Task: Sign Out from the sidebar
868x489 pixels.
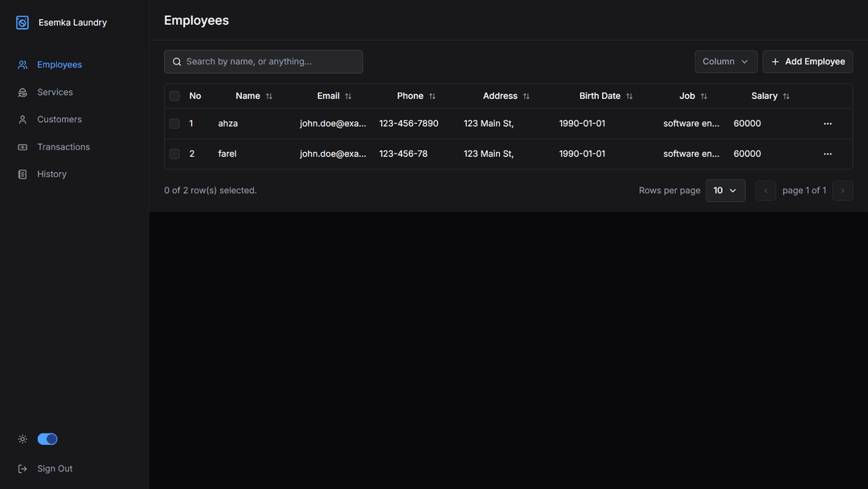Action: tap(55, 469)
